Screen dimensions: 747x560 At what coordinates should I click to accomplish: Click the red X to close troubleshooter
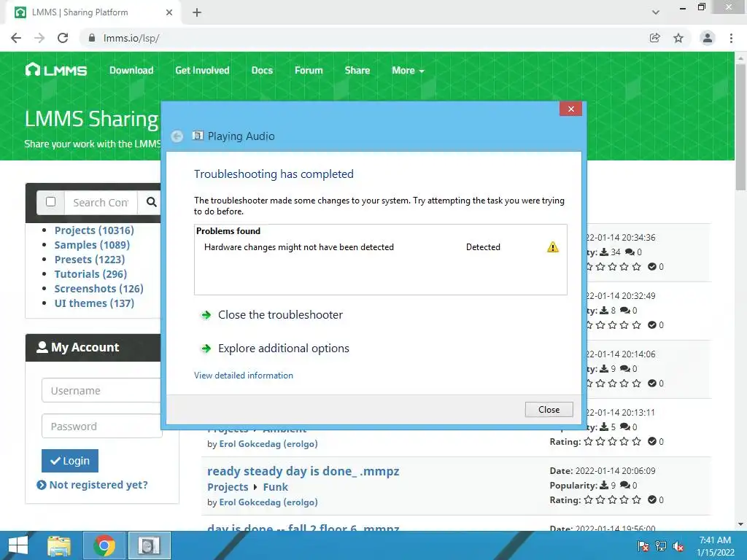click(x=570, y=109)
